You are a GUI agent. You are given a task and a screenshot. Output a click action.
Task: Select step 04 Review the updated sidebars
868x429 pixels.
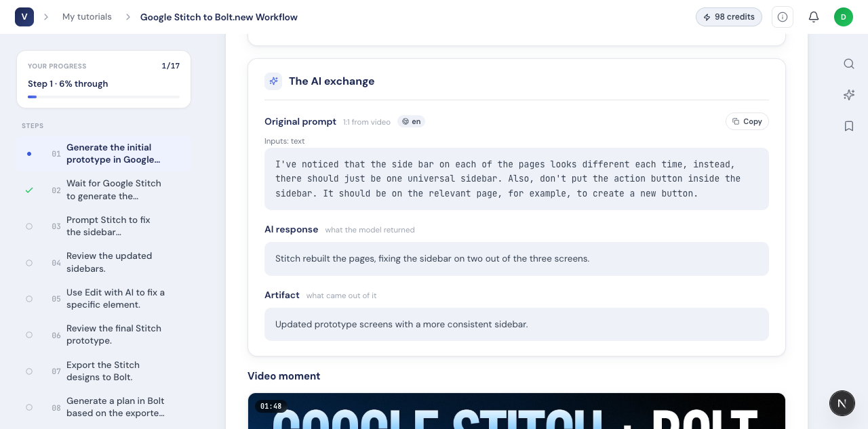pos(104,262)
